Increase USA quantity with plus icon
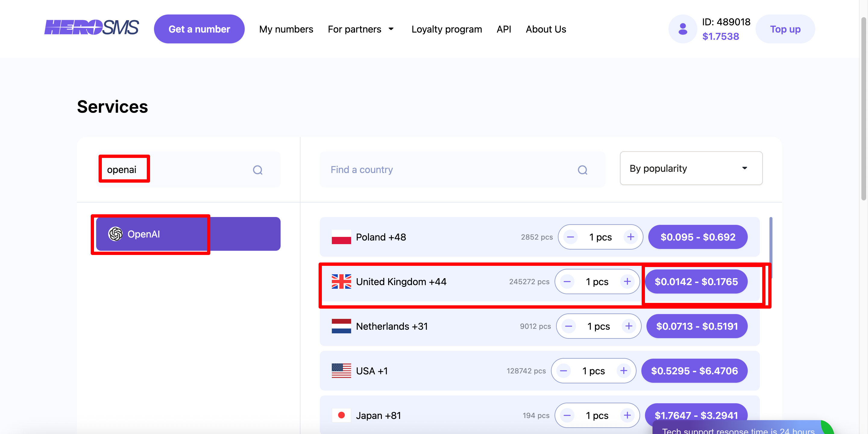The width and height of the screenshot is (868, 434). pos(624,371)
